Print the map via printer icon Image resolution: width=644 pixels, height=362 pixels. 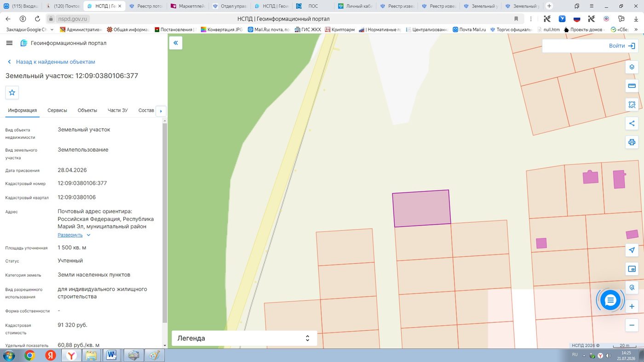point(632,142)
